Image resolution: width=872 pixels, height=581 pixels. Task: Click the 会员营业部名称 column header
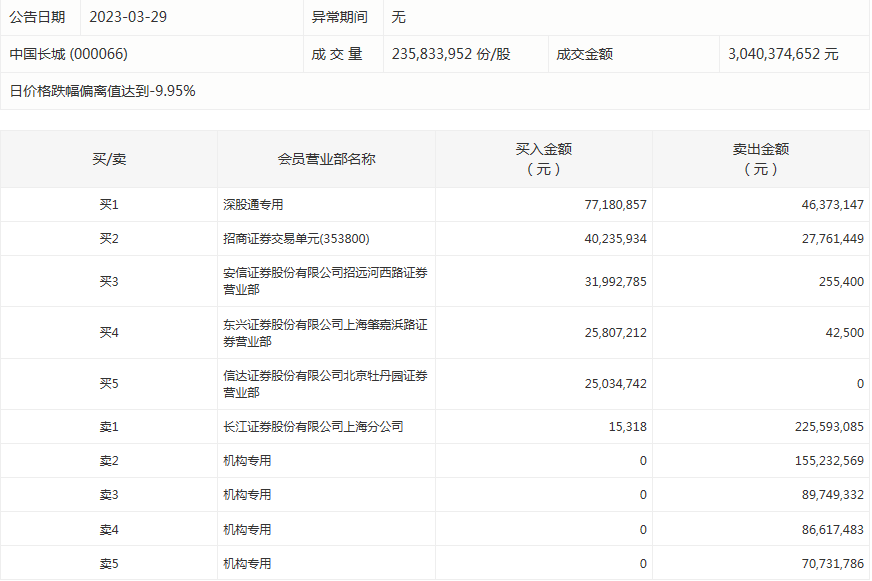tap(326, 159)
